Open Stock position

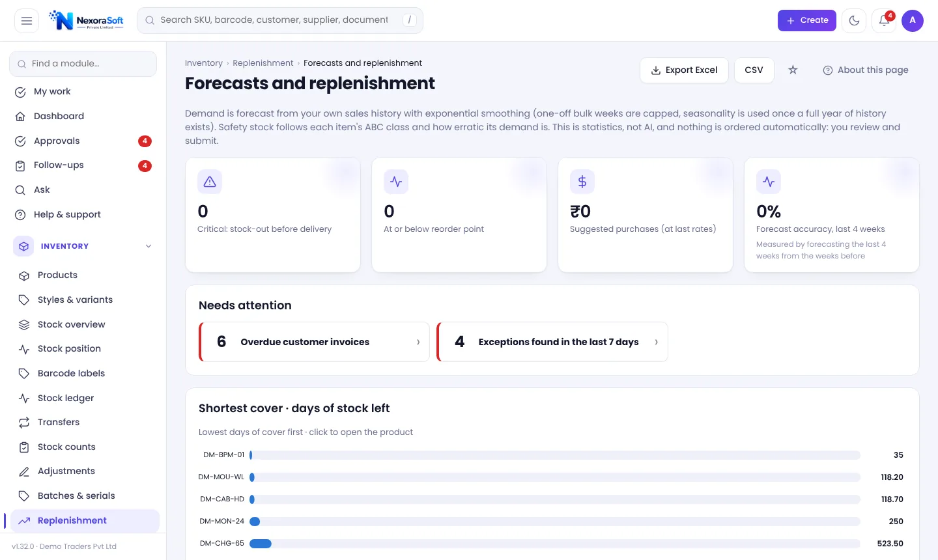[x=85, y=349]
